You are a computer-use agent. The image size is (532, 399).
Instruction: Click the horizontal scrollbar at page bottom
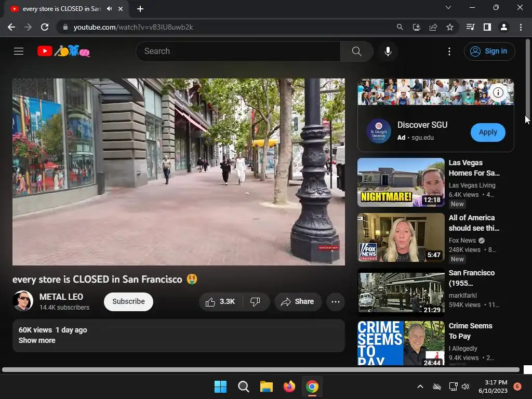coord(261,369)
